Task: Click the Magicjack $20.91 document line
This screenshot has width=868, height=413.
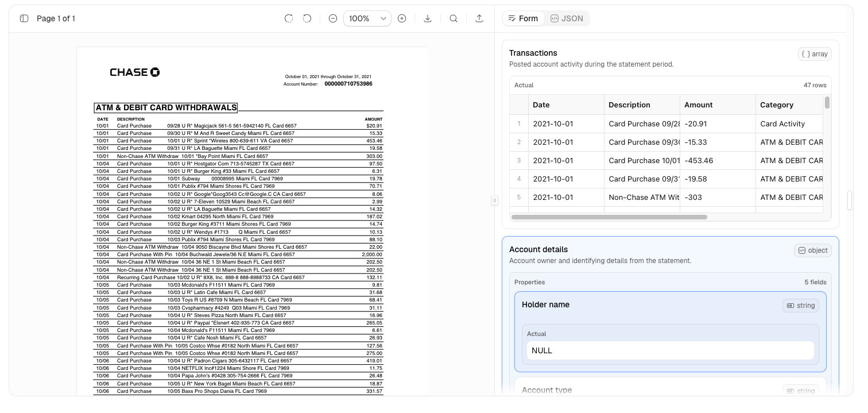Action: click(239, 126)
